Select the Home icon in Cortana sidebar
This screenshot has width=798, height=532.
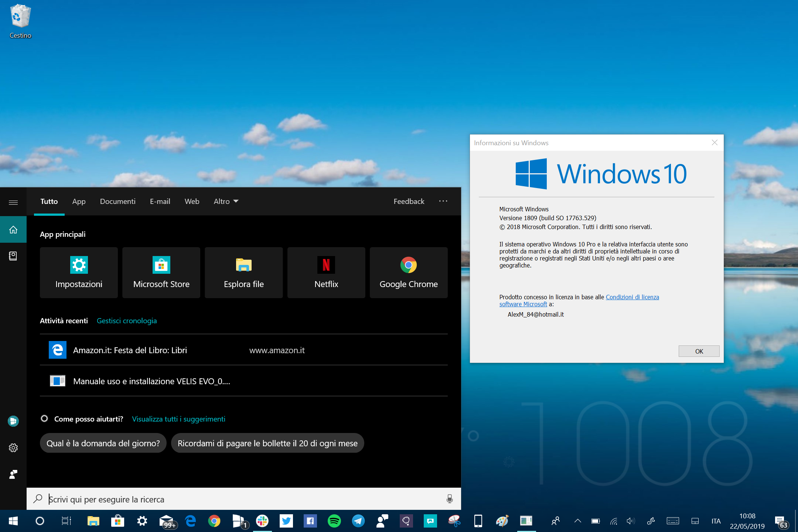tap(13, 229)
